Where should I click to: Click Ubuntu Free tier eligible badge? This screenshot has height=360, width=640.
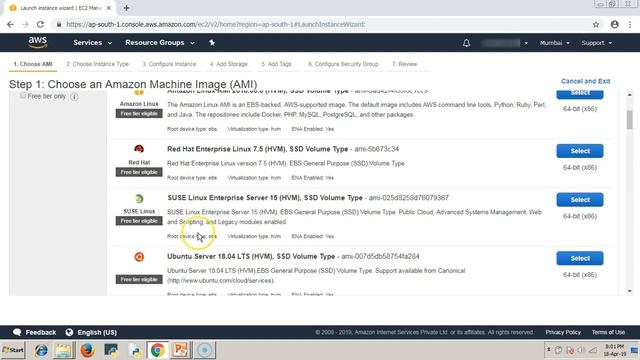pyautogui.click(x=139, y=280)
